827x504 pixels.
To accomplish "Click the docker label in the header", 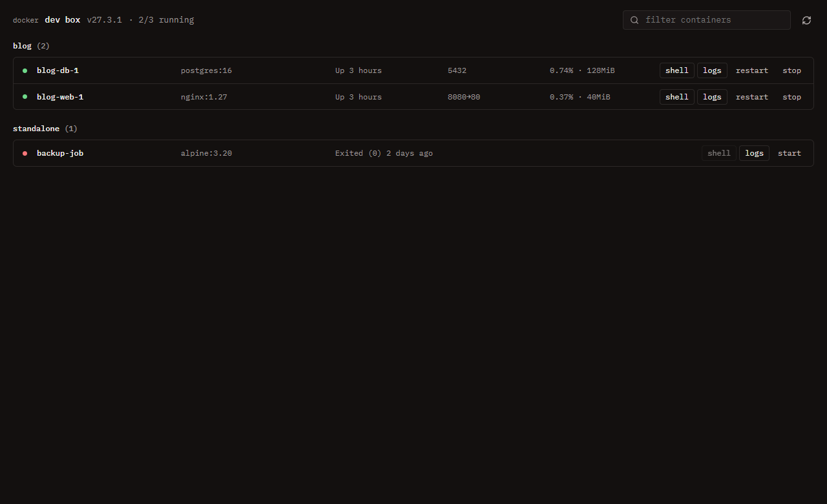I will point(26,20).
